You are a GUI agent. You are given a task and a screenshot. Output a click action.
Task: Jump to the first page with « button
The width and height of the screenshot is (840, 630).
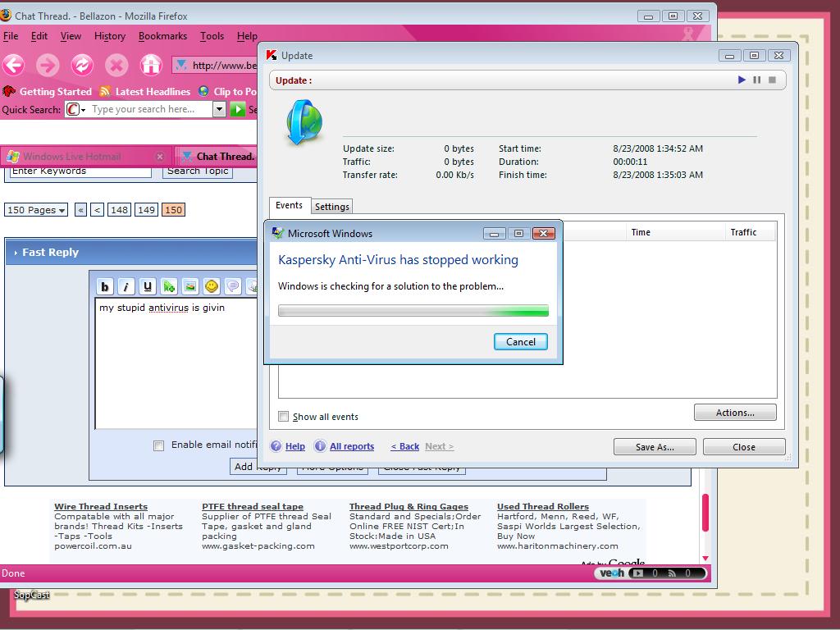click(80, 210)
